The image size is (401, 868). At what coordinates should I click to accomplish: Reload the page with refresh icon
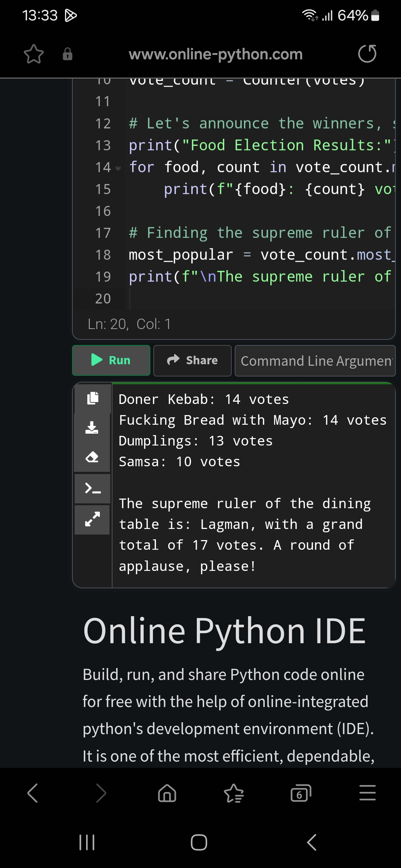(x=367, y=54)
